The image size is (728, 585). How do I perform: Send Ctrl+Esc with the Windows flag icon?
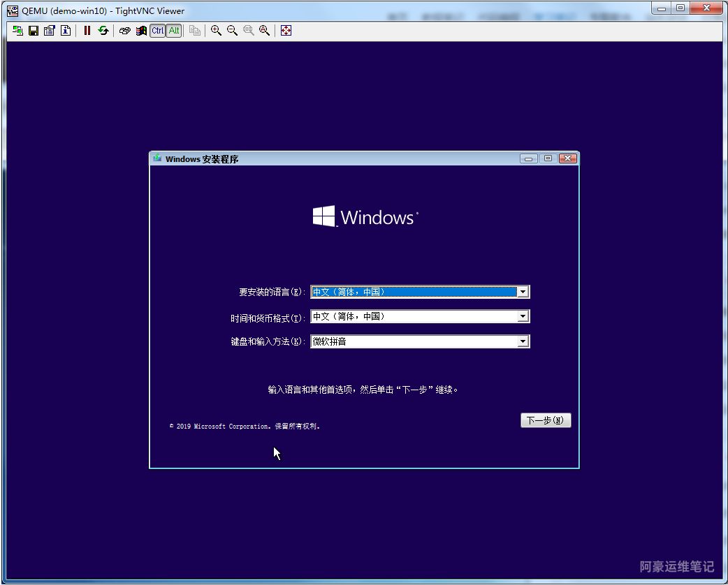(x=141, y=31)
